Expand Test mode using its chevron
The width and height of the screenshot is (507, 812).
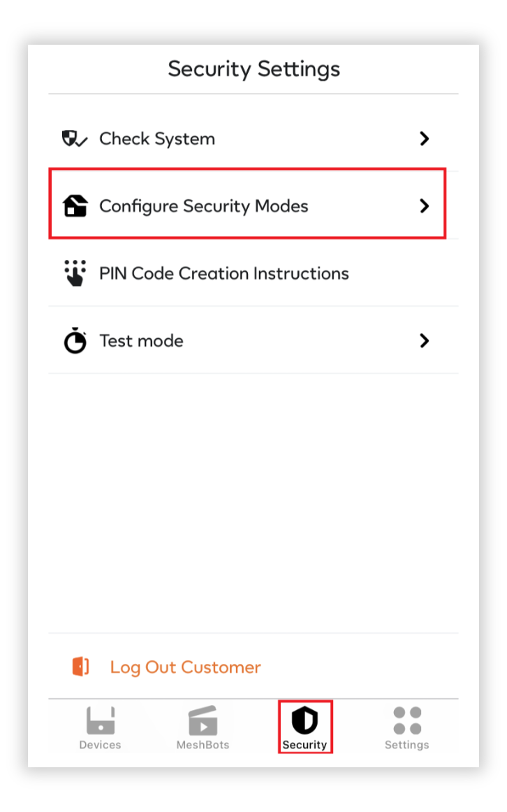(x=424, y=341)
